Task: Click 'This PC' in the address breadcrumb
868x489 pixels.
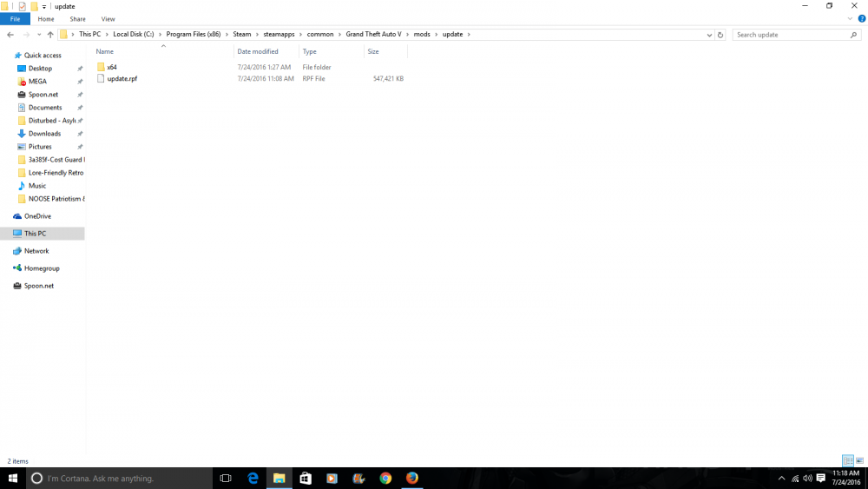Action: [89, 35]
